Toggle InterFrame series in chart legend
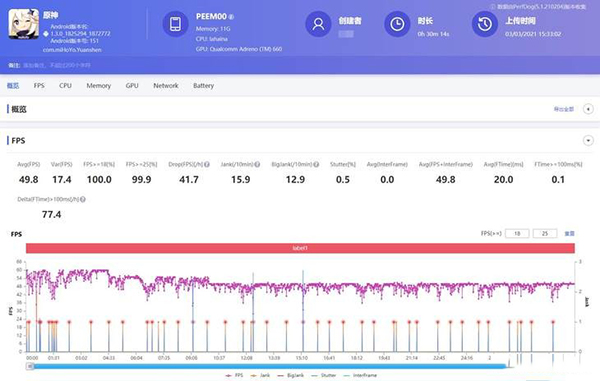This screenshot has width=600, height=381. [360, 375]
